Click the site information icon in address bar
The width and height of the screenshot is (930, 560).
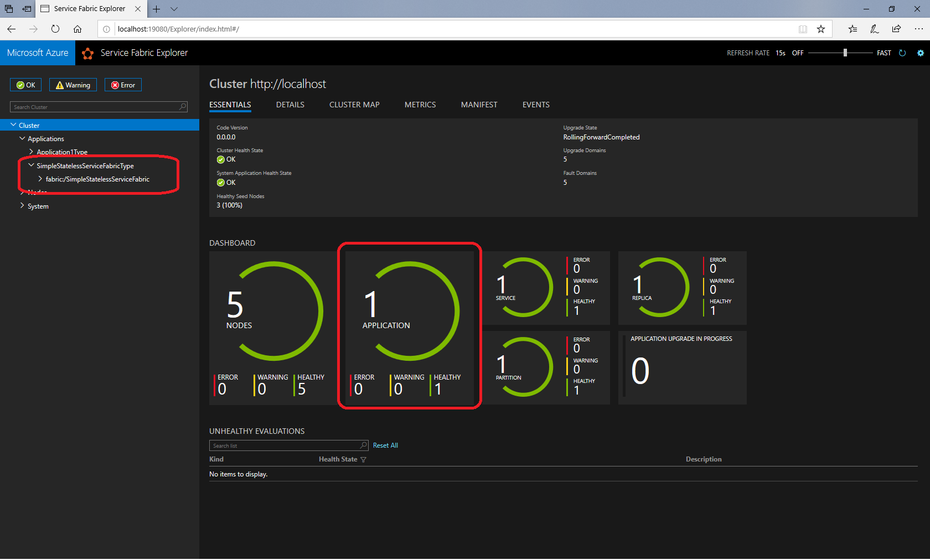click(106, 29)
